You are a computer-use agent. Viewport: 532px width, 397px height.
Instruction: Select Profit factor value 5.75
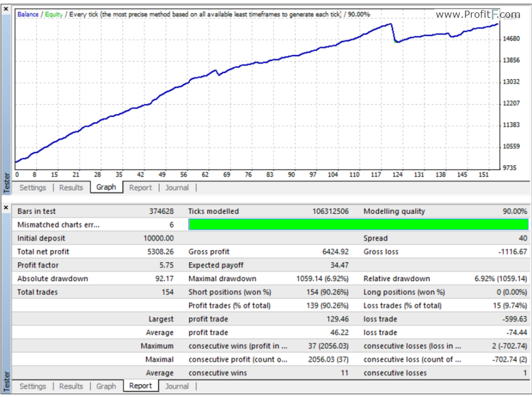click(167, 265)
